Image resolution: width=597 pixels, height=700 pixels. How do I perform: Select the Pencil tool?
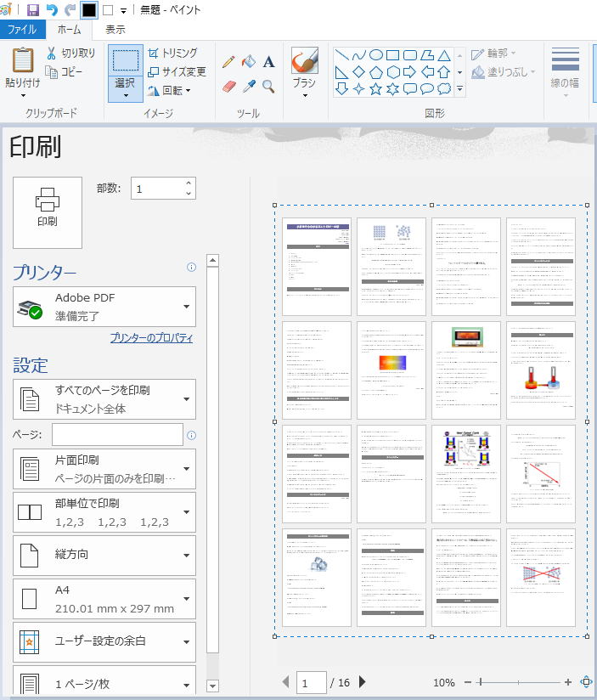click(228, 62)
